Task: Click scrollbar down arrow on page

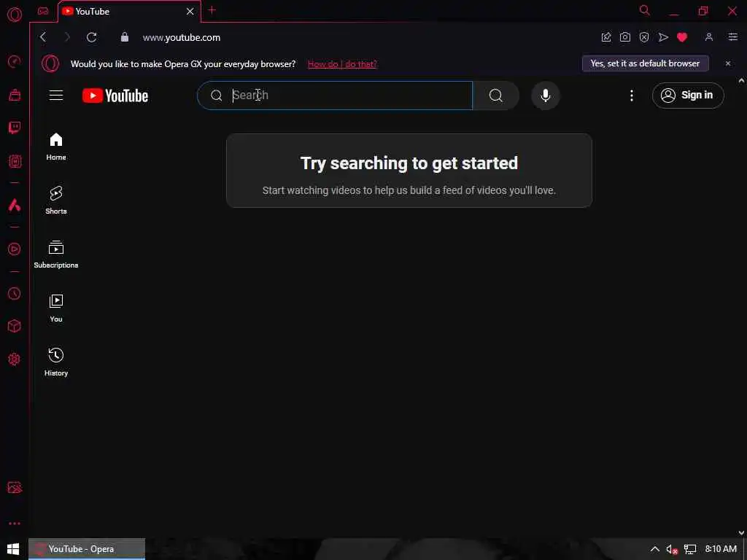Action: coord(741,533)
